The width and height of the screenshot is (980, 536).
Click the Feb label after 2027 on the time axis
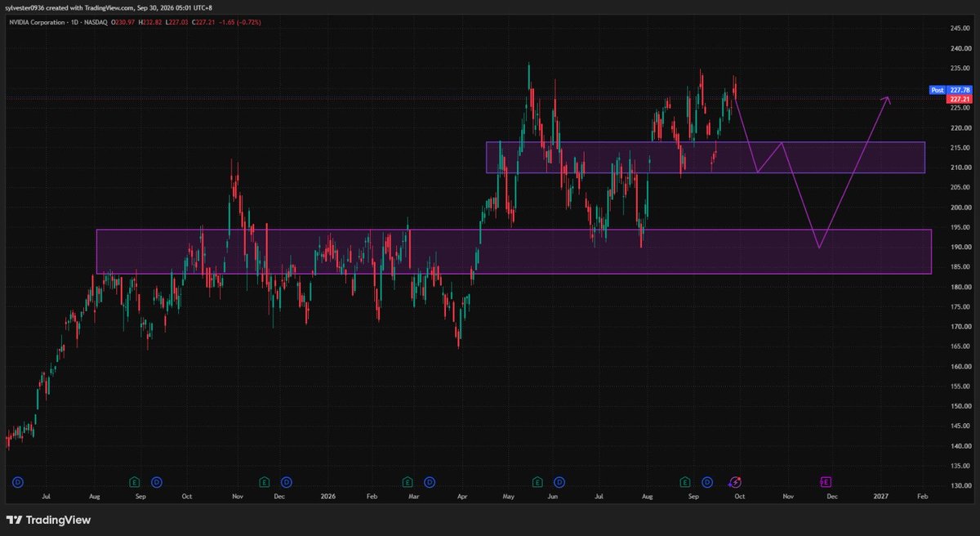click(923, 496)
